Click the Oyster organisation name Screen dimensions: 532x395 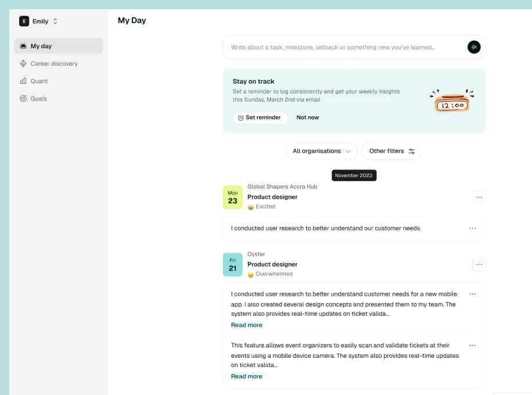click(x=256, y=254)
